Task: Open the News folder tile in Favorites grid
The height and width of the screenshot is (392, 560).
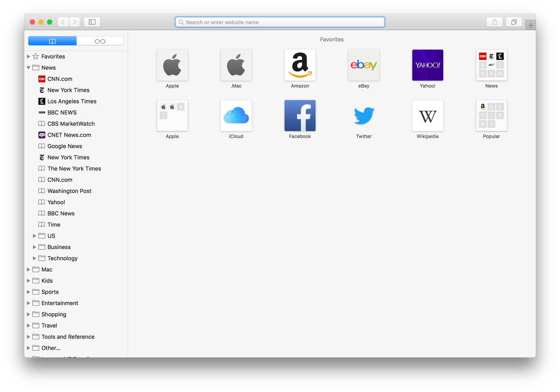Action: tap(492, 65)
